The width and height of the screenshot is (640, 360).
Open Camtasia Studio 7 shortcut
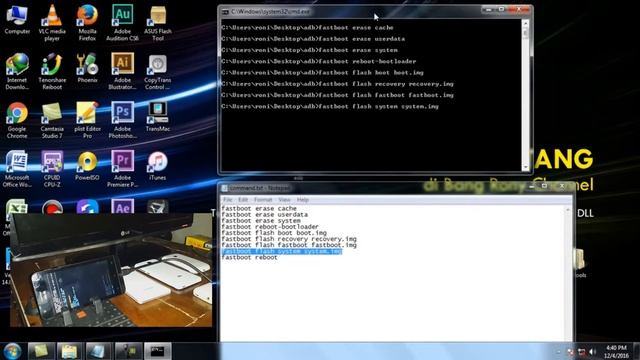click(52, 120)
